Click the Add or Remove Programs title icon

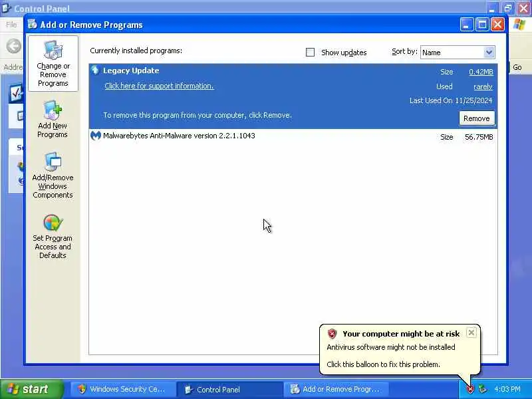[33, 24]
